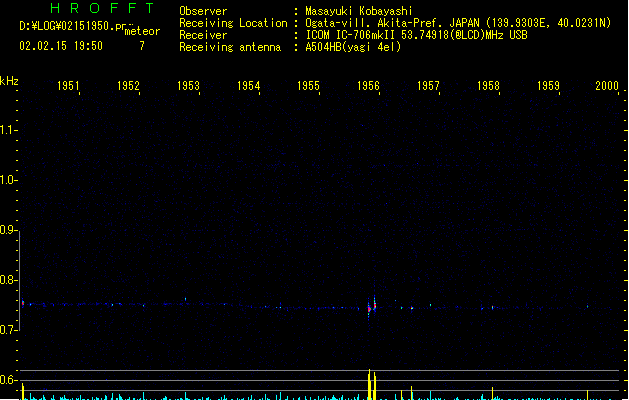This screenshot has height=400, width=629.
Task: Click the 1958 time axis marker
Action: coord(488,86)
